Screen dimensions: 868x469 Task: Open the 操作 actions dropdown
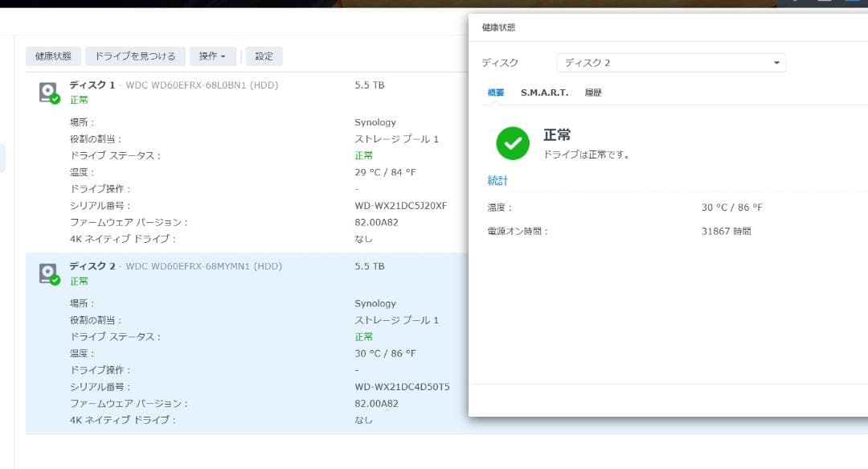tap(212, 56)
